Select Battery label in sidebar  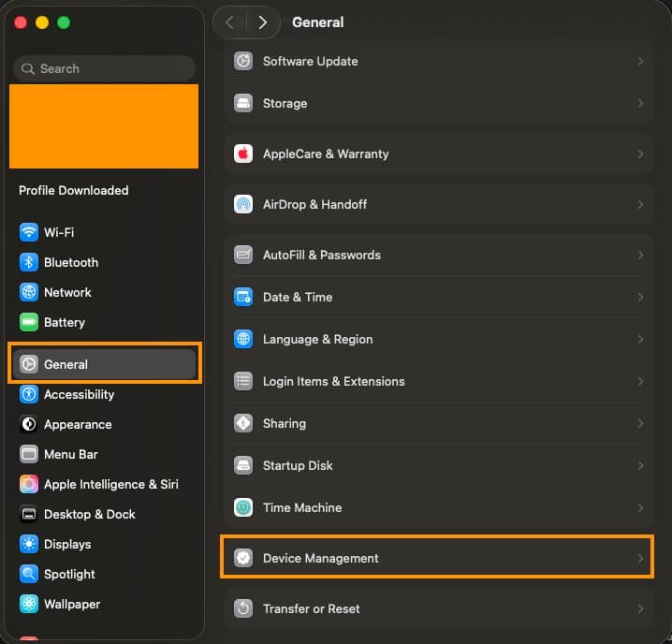[x=65, y=322]
